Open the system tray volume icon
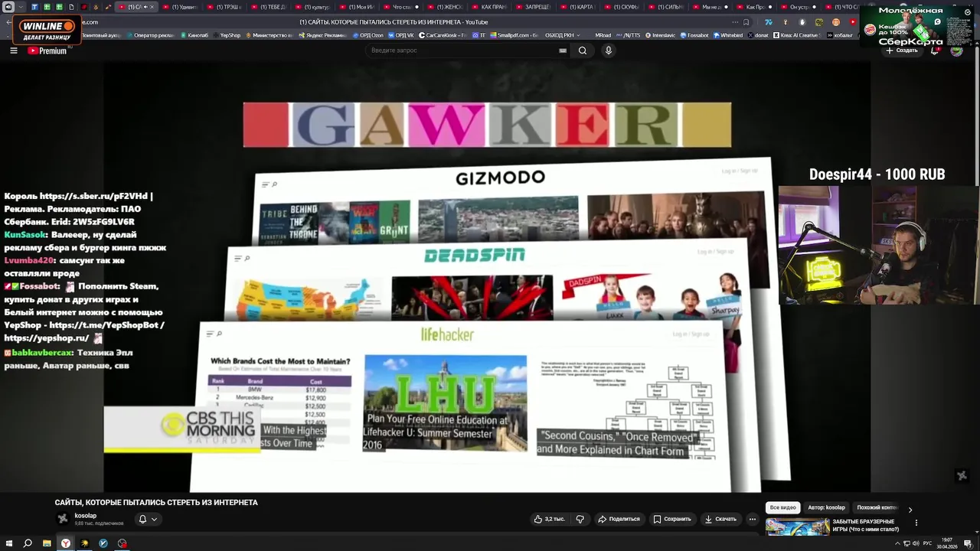 tap(916, 543)
